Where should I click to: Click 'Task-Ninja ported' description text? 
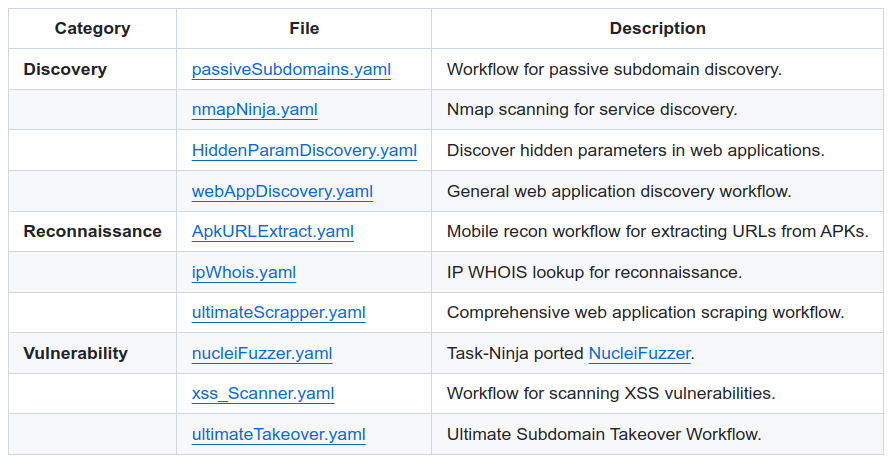pyautogui.click(x=515, y=353)
